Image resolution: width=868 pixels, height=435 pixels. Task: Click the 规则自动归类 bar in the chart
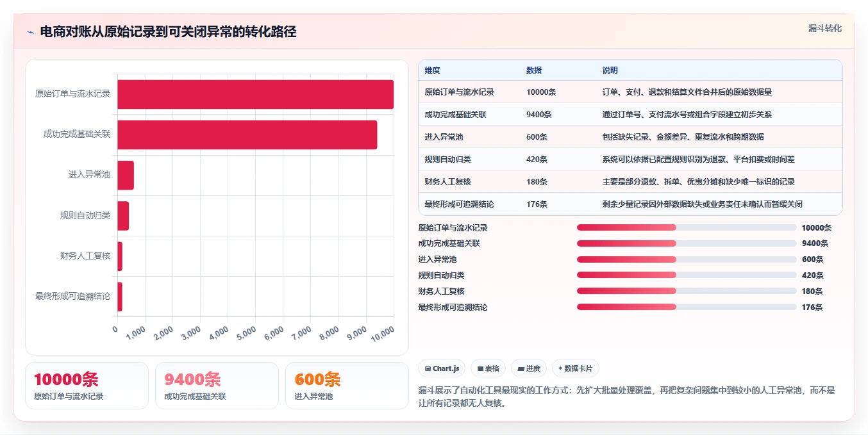123,216
